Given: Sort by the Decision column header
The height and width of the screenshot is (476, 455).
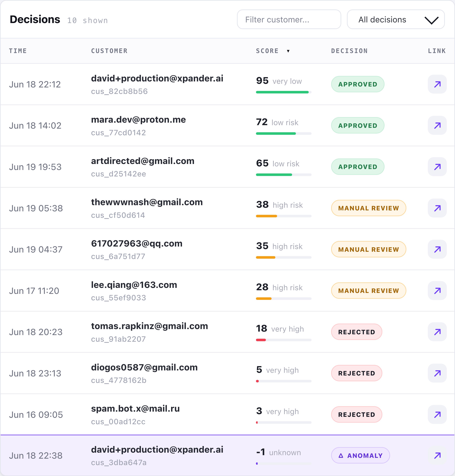Looking at the screenshot, I should coord(349,51).
